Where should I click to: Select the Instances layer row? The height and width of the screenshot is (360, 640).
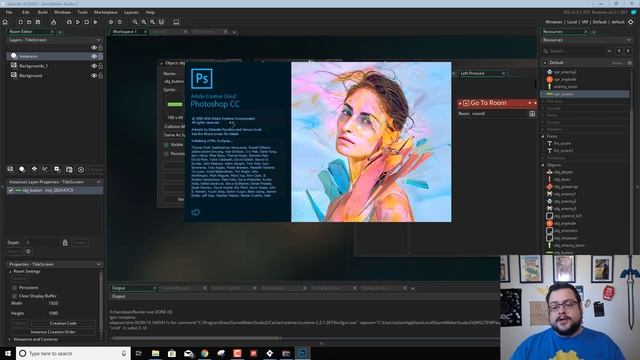pos(55,56)
